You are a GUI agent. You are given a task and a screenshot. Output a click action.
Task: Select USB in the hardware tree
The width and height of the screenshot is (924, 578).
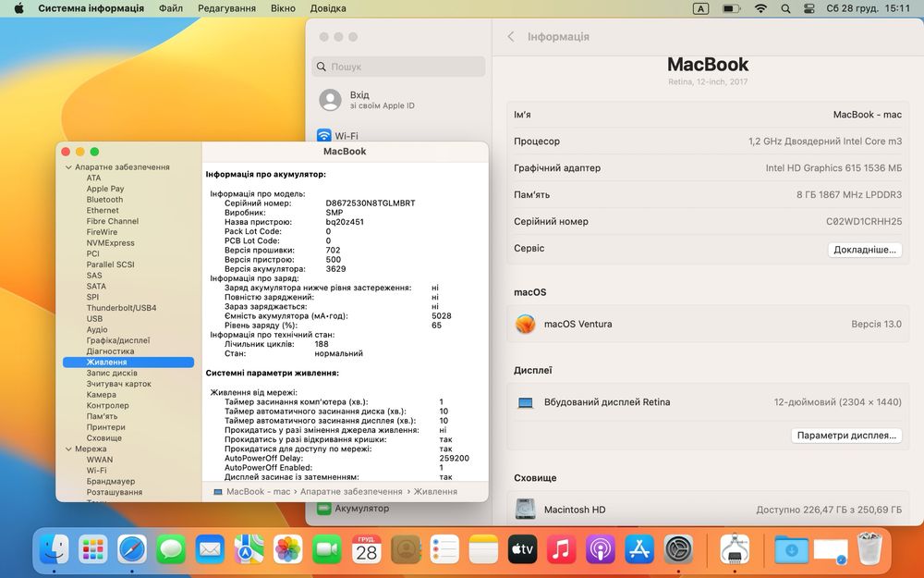click(94, 318)
